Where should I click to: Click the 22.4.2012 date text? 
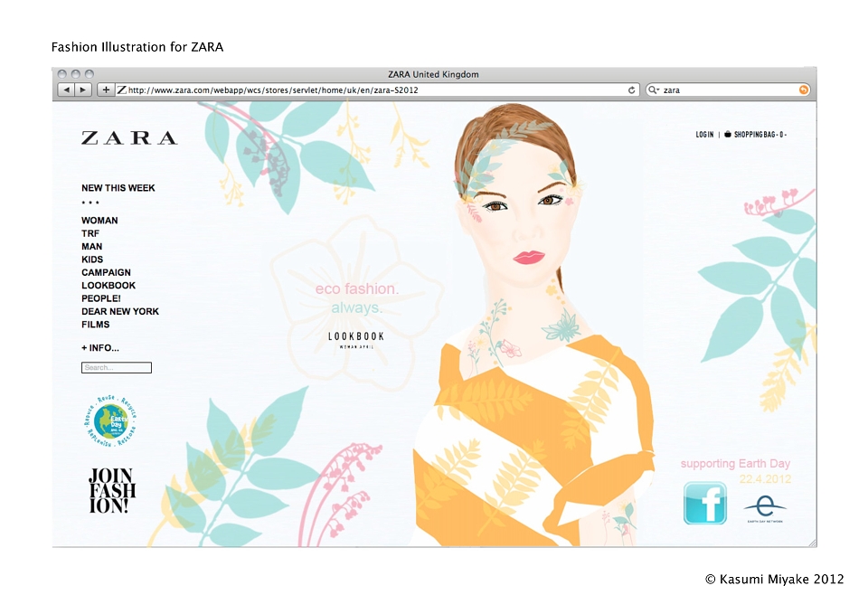coord(765,479)
